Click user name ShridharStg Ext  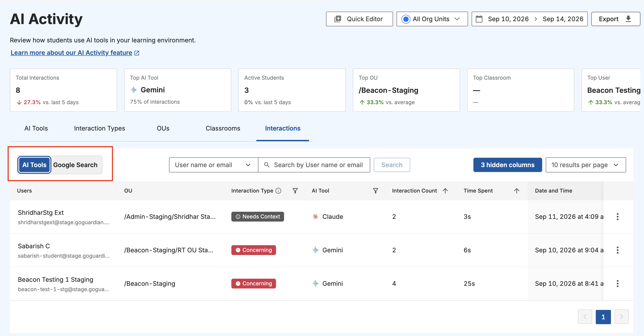[41, 213]
